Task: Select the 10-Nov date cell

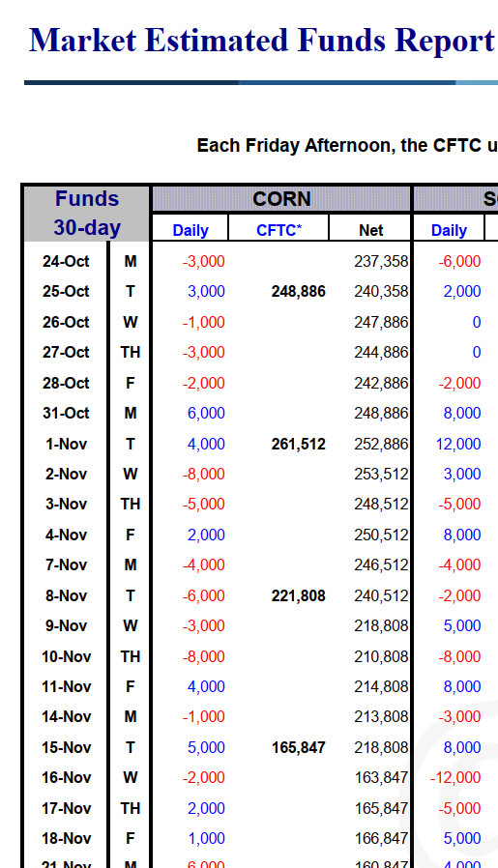Action: [66, 656]
